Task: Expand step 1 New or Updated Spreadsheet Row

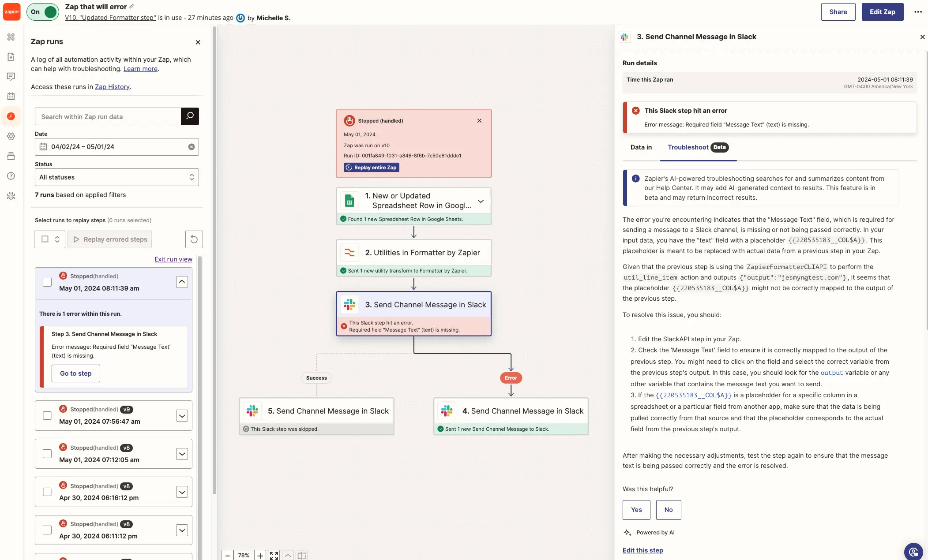Action: click(480, 201)
